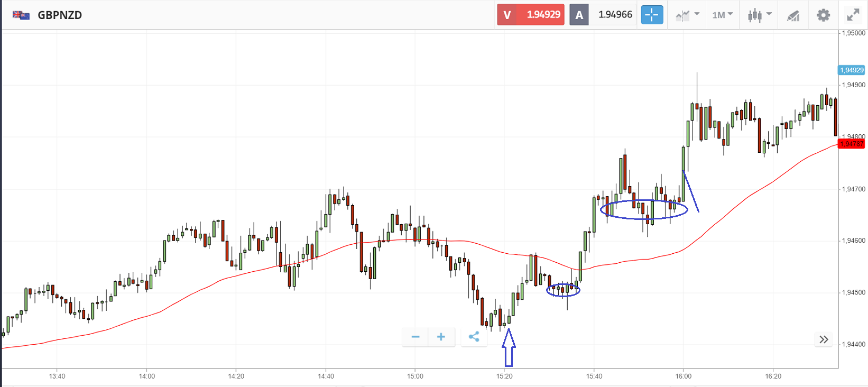Screen dimensions: 868x387
Task: Click the 16:20 time axis label
Action: coord(773,376)
